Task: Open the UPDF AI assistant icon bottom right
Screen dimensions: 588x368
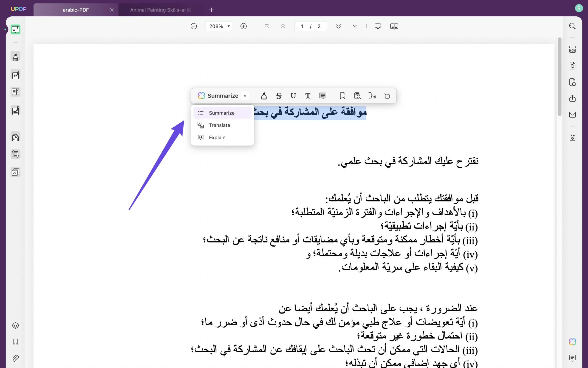Action: click(x=572, y=342)
